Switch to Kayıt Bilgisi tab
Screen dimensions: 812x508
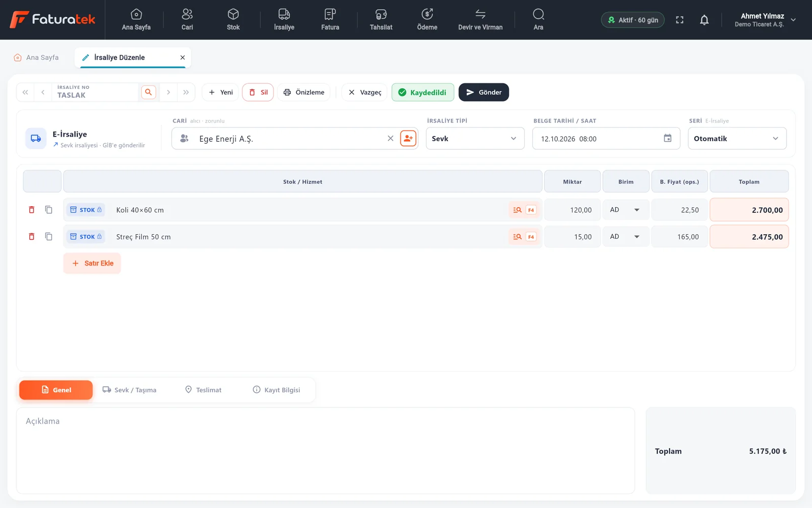(277, 390)
